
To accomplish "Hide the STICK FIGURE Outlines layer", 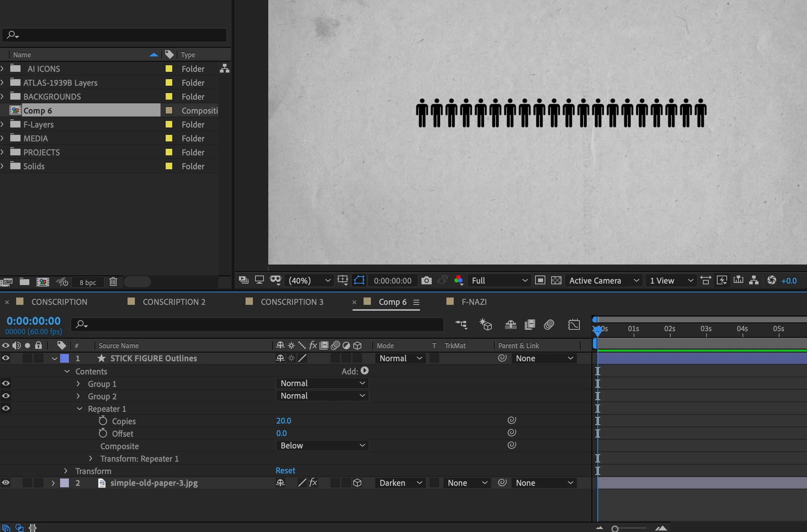I will pos(6,358).
